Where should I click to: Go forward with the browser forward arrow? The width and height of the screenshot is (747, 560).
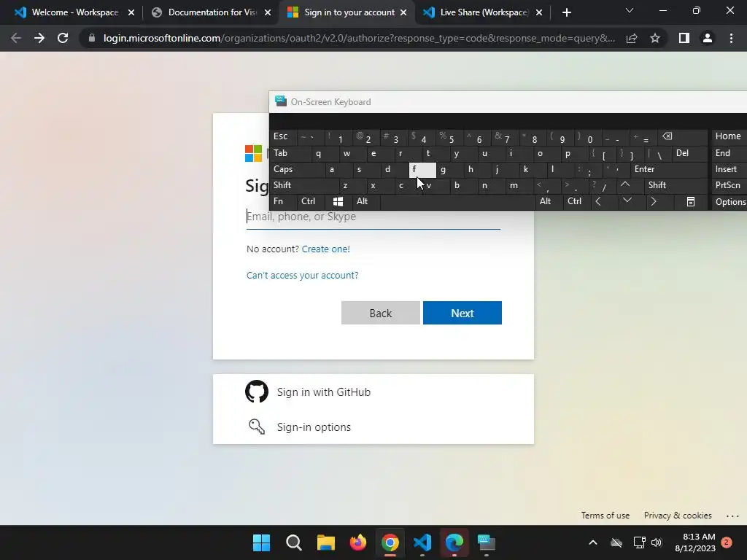(39, 38)
